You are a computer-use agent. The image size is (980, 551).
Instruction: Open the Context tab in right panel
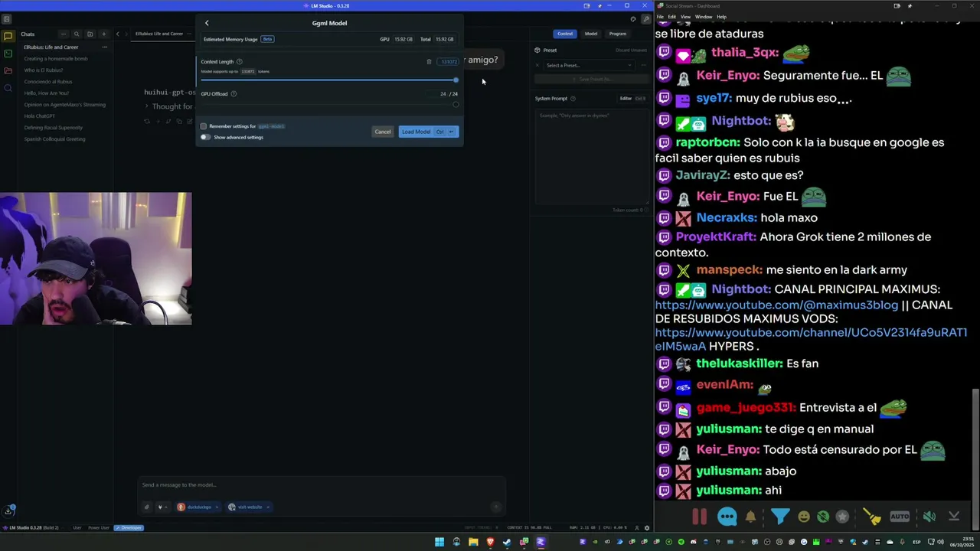coord(565,34)
